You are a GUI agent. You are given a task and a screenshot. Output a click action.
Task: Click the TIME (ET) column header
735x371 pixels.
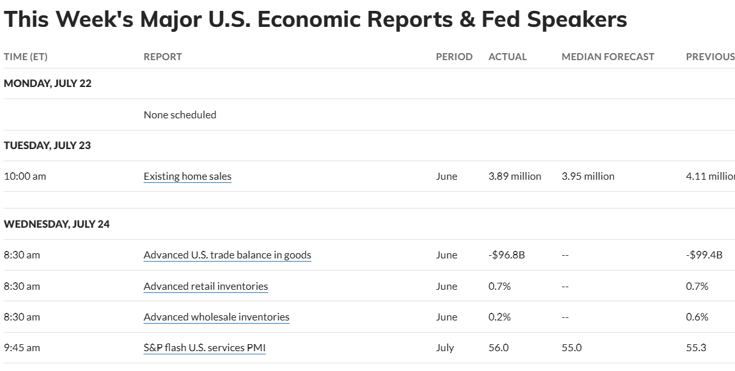[x=26, y=57]
